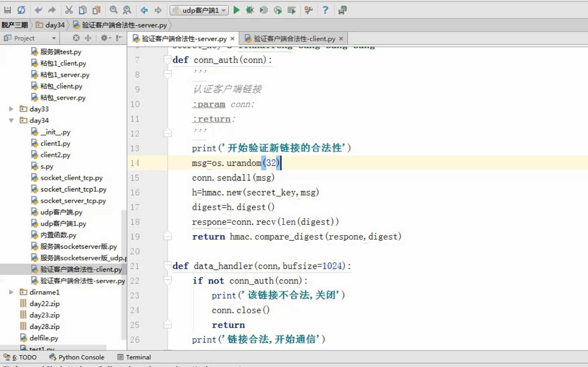
Task: Open the Project panel gear settings
Action: click(105, 38)
